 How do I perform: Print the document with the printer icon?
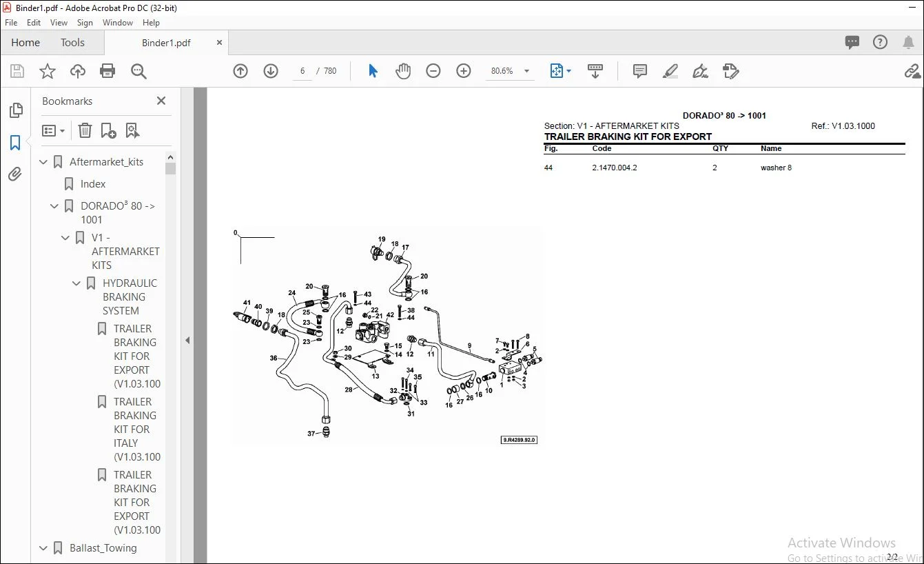[x=107, y=71]
